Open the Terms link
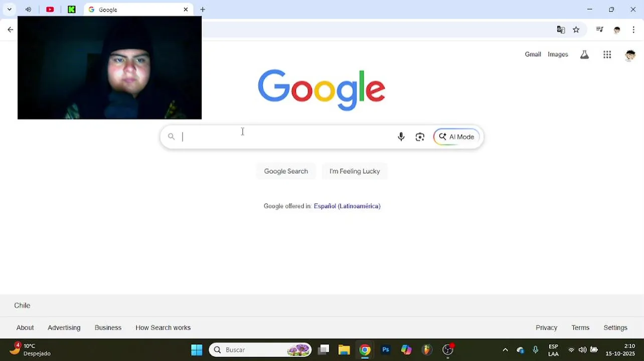This screenshot has width=644, height=361. pos(580,327)
